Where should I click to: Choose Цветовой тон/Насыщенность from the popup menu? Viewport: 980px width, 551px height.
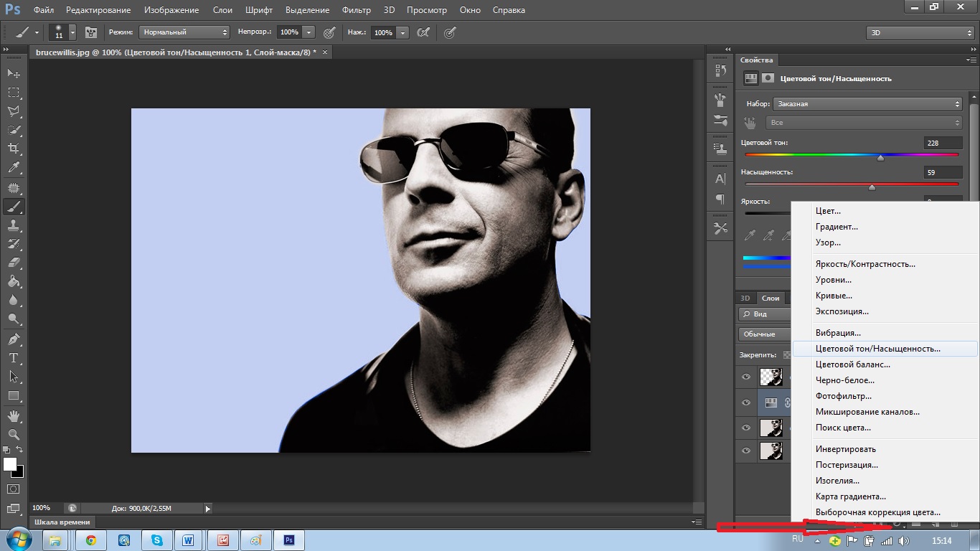tap(877, 349)
